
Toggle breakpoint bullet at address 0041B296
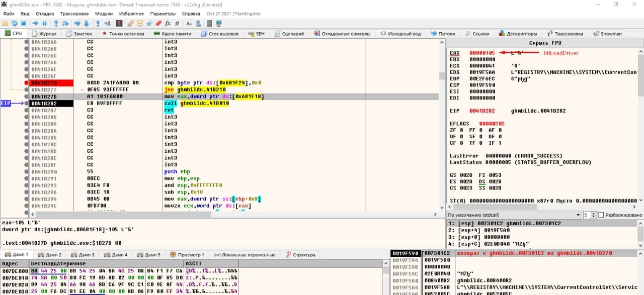27,192
